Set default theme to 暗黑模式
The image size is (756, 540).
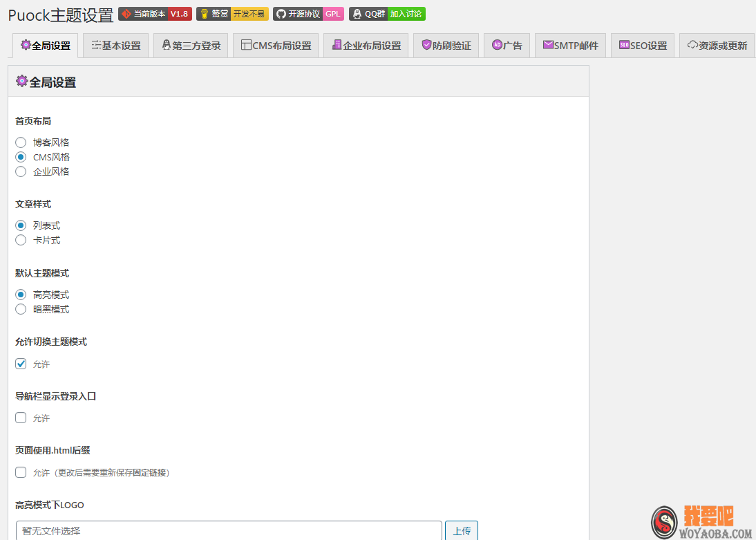tap(21, 309)
